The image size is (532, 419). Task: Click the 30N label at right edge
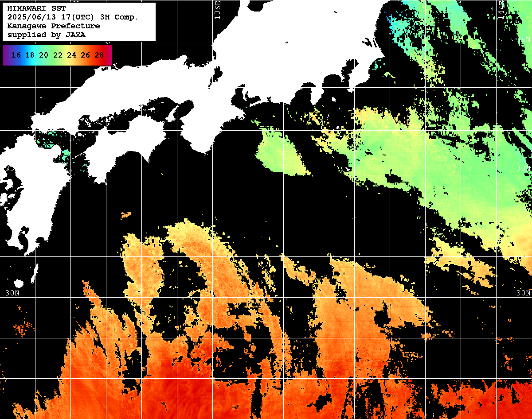524,293
